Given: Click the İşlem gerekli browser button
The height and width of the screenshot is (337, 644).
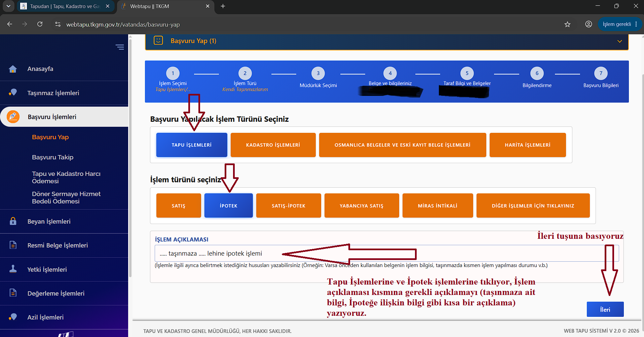Looking at the screenshot, I should [620, 24].
